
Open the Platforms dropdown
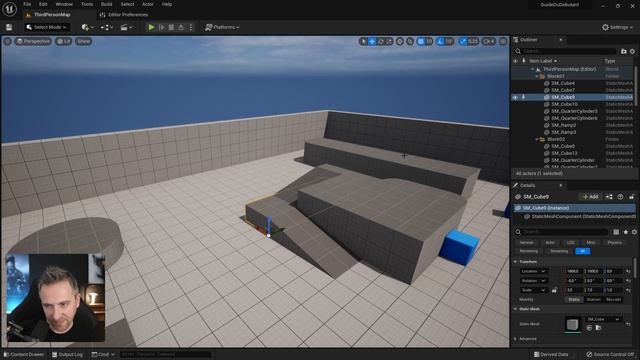point(222,27)
